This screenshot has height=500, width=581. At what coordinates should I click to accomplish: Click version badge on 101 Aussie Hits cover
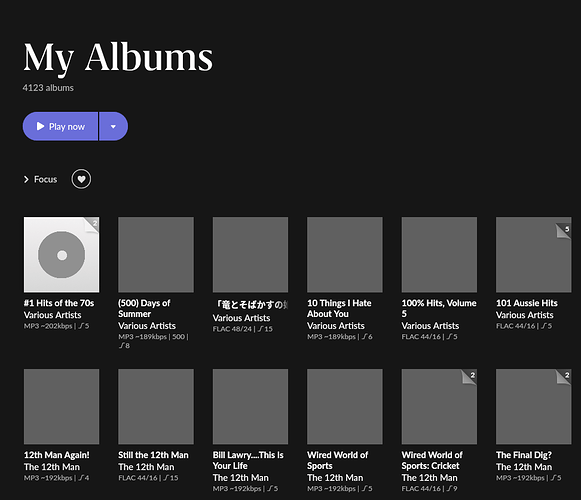point(564,231)
